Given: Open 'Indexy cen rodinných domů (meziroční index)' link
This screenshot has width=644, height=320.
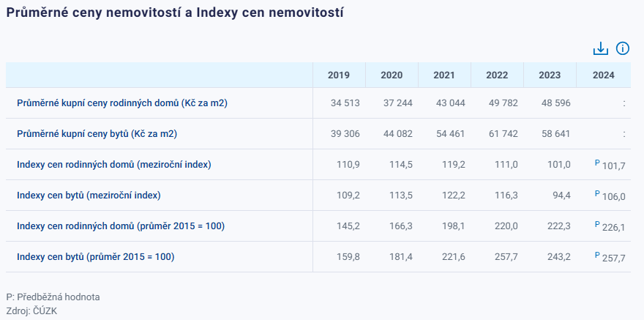Looking at the screenshot, I should coord(113,165).
